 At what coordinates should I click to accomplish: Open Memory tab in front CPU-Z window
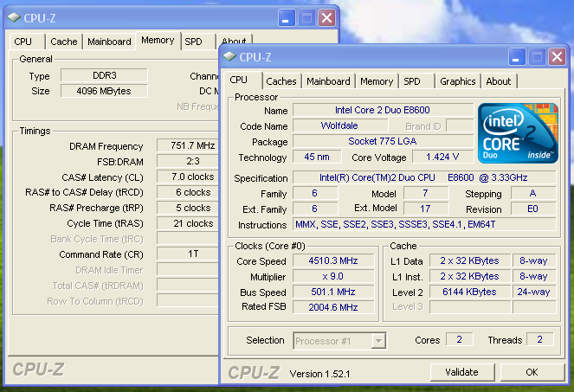(x=377, y=81)
